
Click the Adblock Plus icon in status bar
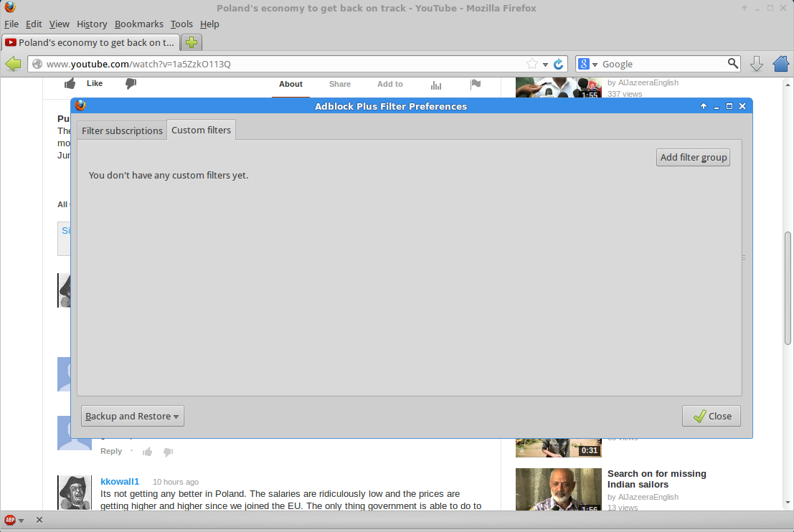(x=10, y=520)
